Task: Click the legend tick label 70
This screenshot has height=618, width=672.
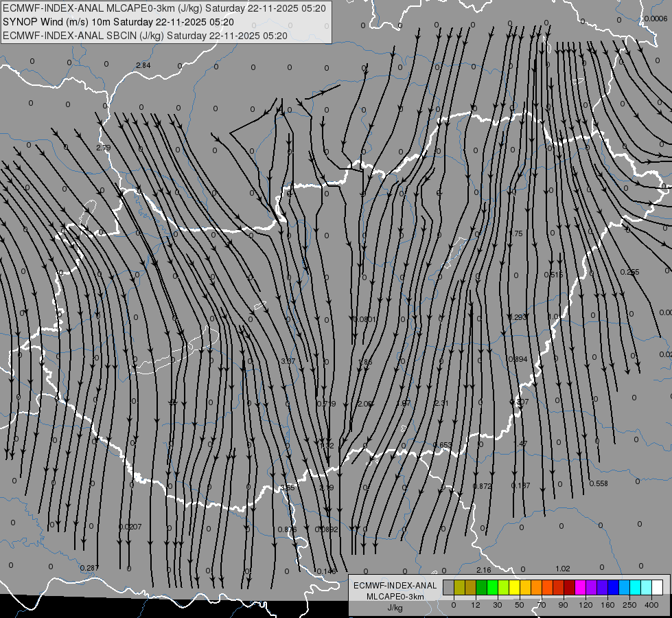Action: coord(542,605)
